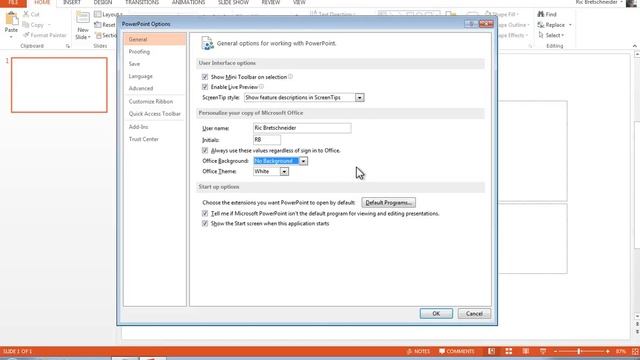Expand the Copy dropdown arrow

click(49, 25)
